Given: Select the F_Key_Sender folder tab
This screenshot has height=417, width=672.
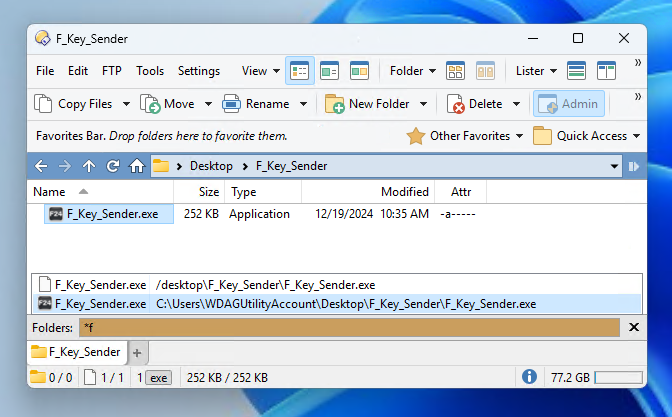Looking at the screenshot, I should point(77,352).
